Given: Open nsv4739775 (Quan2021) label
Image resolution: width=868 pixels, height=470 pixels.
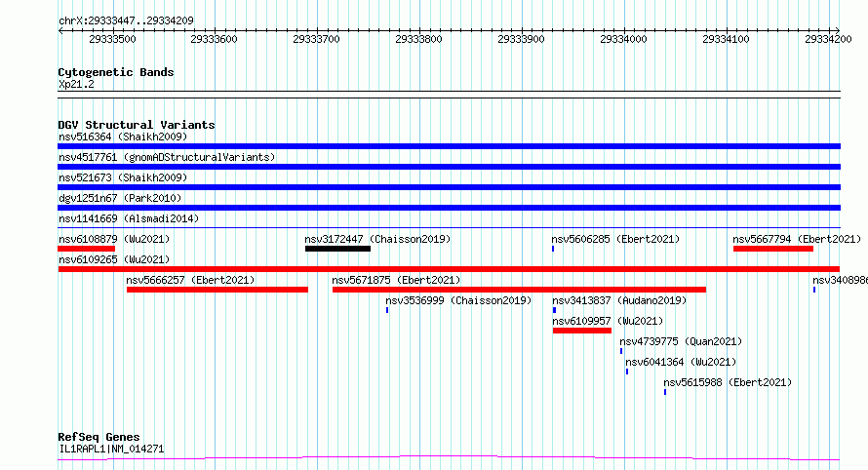Looking at the screenshot, I should (x=681, y=341).
